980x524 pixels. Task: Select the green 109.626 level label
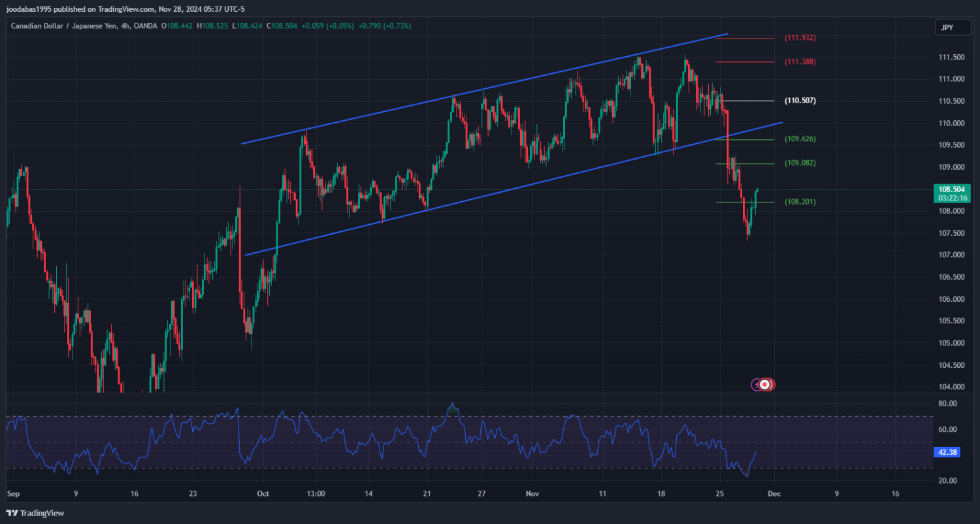pos(800,139)
